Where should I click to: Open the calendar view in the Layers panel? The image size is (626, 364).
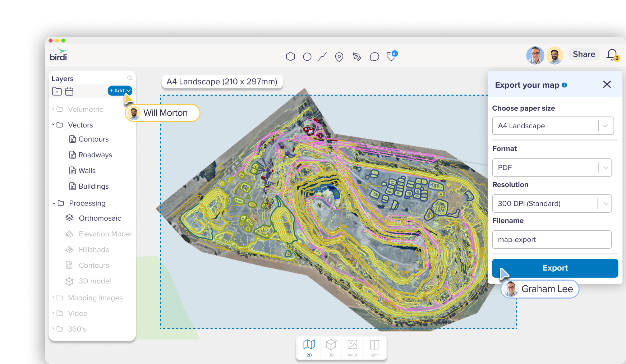coord(69,91)
